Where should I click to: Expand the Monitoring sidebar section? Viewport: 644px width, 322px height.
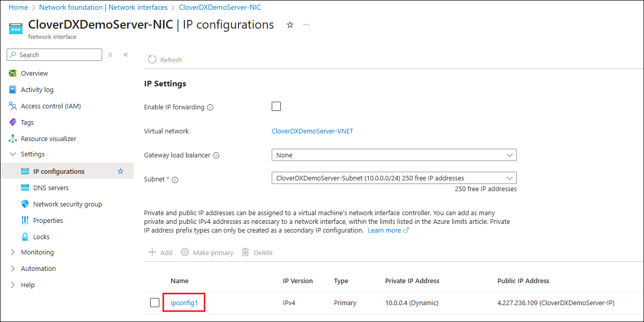click(x=36, y=252)
